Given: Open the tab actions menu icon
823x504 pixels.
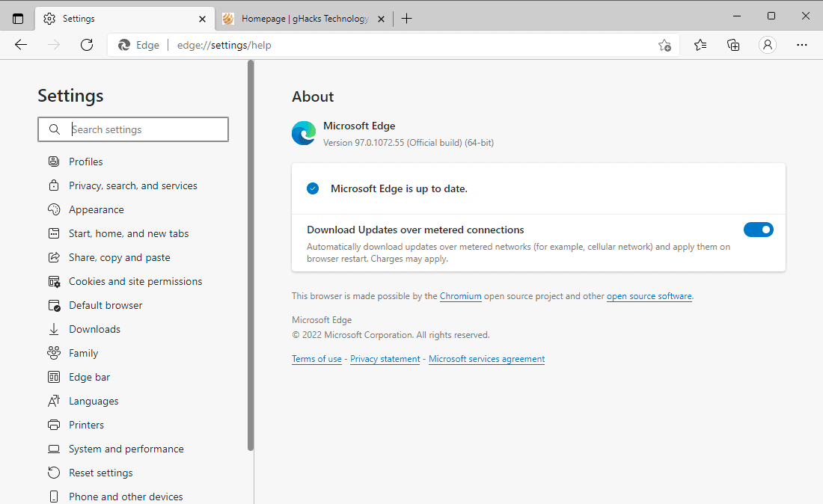Looking at the screenshot, I should pos(18,19).
